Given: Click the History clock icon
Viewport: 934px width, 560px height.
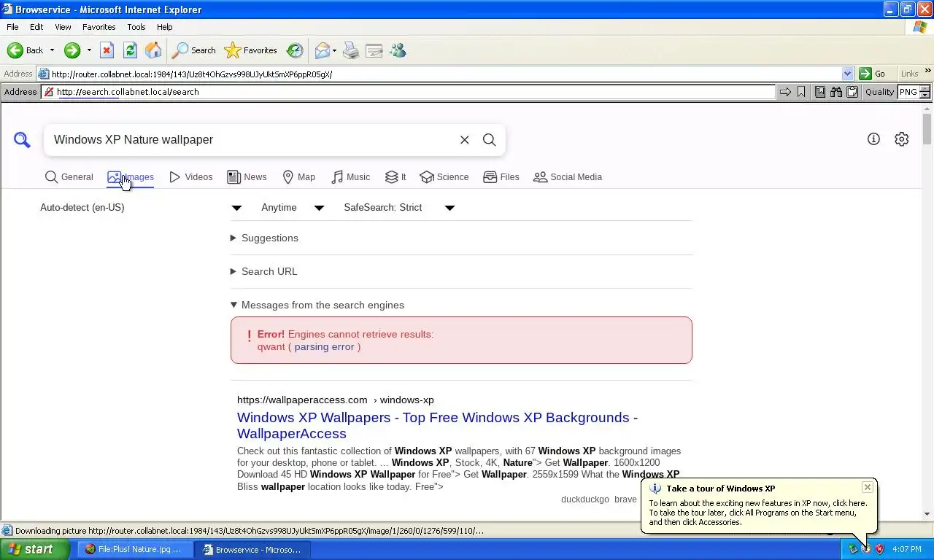Looking at the screenshot, I should coord(295,50).
